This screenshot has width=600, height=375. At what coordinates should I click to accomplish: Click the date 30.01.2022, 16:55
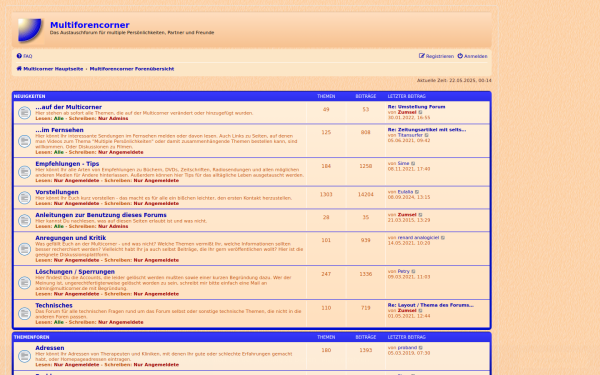click(x=409, y=118)
